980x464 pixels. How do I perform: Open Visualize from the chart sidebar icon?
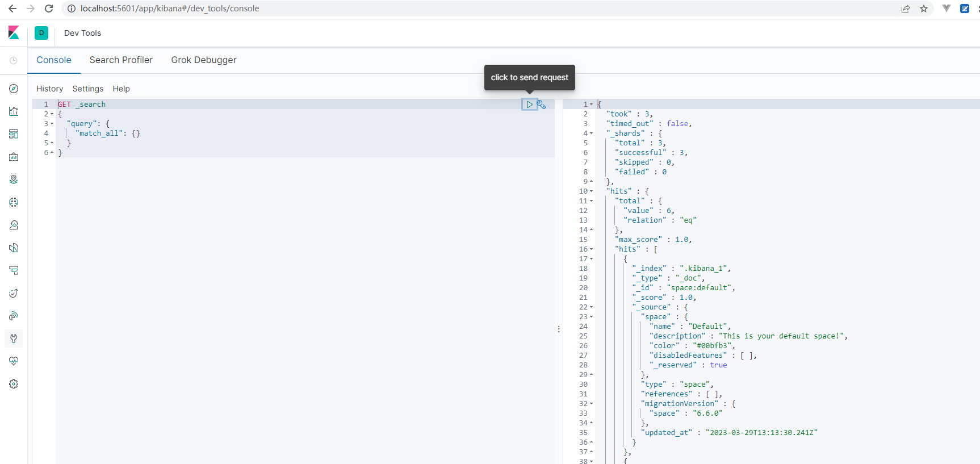14,111
